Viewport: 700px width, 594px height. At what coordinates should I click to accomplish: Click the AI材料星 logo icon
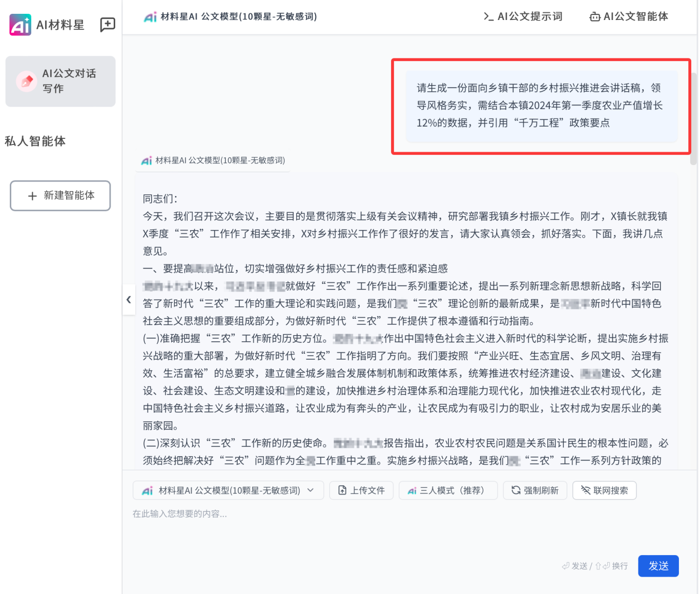(20, 25)
